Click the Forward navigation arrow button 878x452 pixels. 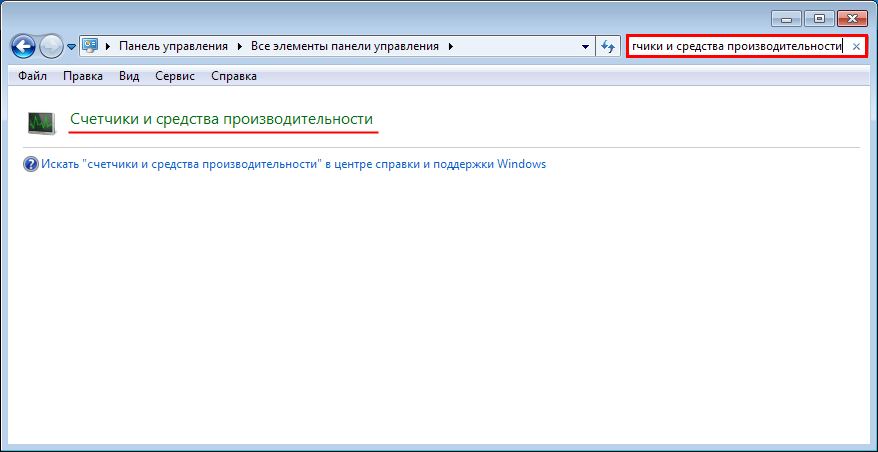point(51,46)
